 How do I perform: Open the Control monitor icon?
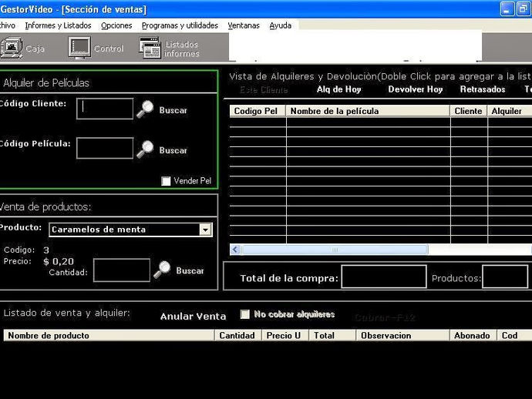coord(79,48)
